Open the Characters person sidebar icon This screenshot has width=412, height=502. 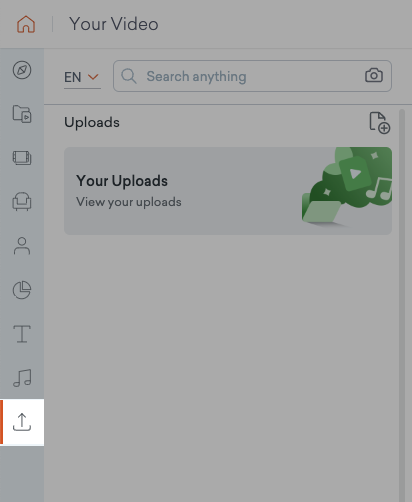[x=22, y=246]
